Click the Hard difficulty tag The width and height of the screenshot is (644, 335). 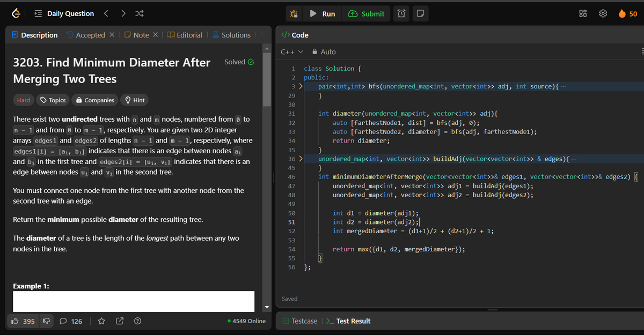pyautogui.click(x=24, y=100)
